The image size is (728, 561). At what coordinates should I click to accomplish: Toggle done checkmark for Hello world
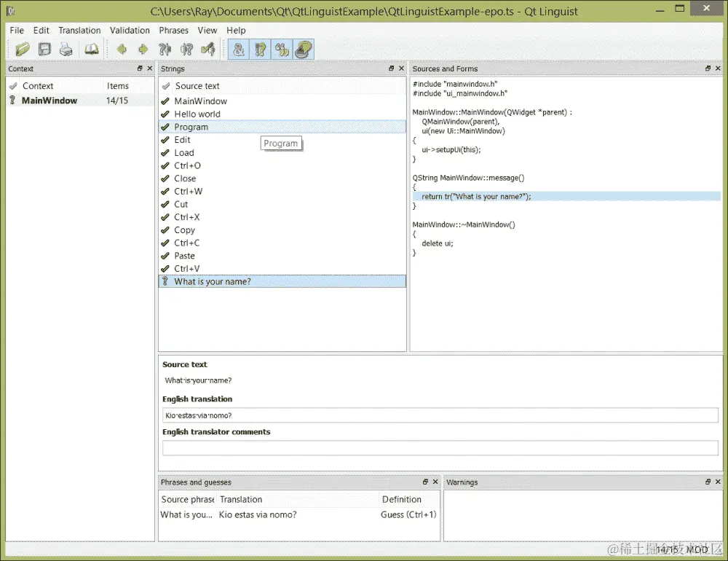click(x=165, y=114)
